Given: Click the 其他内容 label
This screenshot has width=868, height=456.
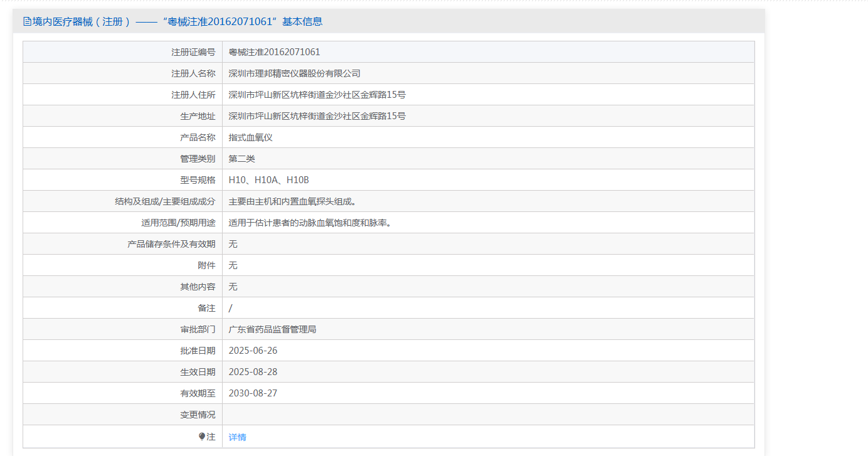Looking at the screenshot, I should (x=198, y=287).
